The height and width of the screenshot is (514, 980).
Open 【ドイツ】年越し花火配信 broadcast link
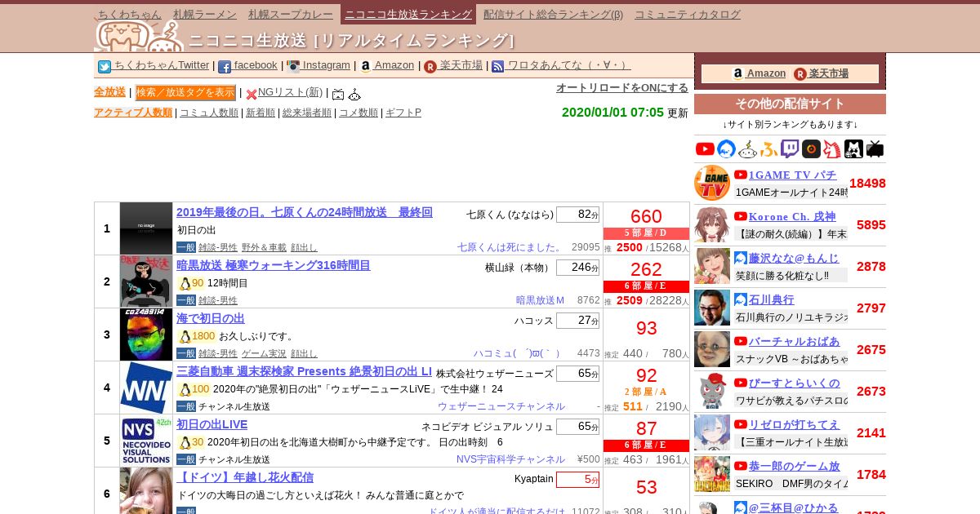tap(245, 477)
